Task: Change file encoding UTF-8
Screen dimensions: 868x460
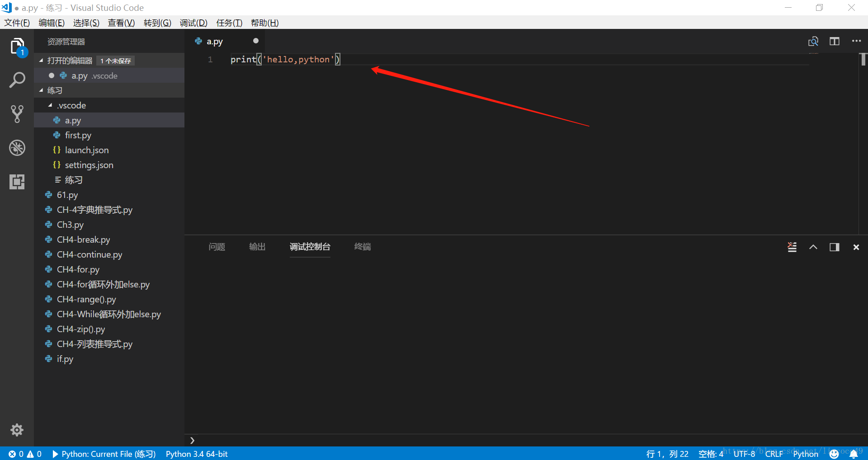Action: pyautogui.click(x=744, y=454)
